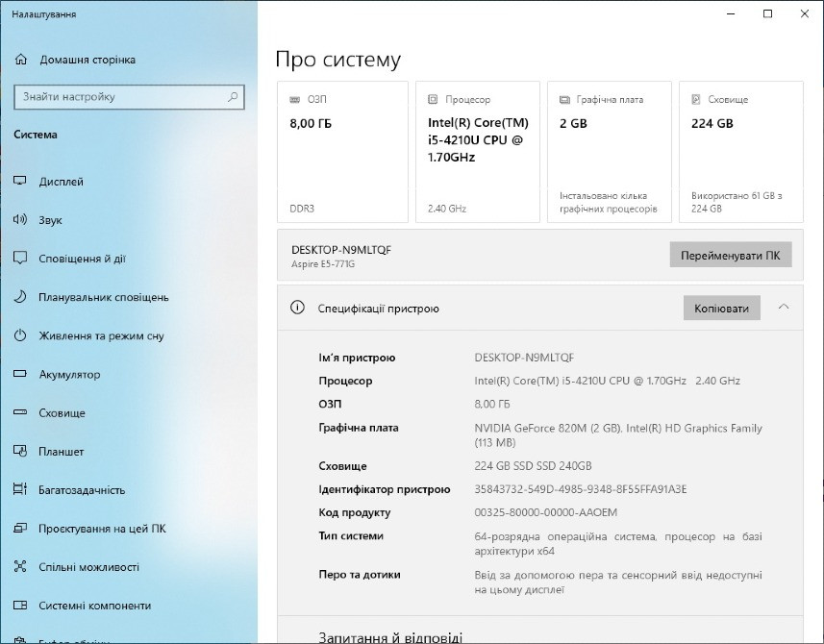Click the product code 00325-80000-00000-AAOEM
Image resolution: width=824 pixels, height=644 pixels.
click(545, 512)
